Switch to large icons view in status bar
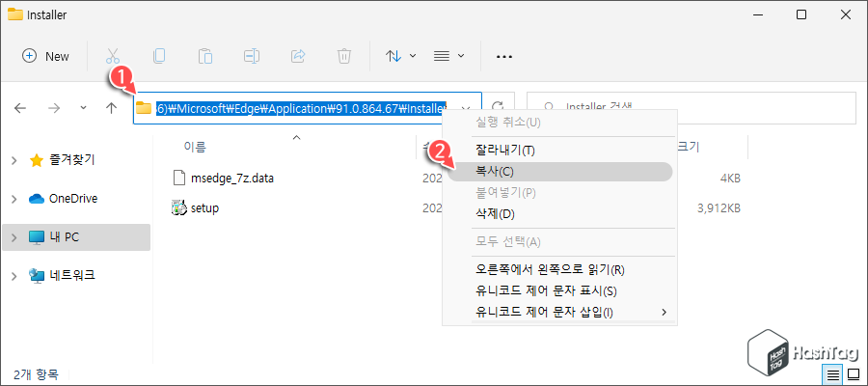Viewport: 868px width, 386px height. pyautogui.click(x=854, y=375)
